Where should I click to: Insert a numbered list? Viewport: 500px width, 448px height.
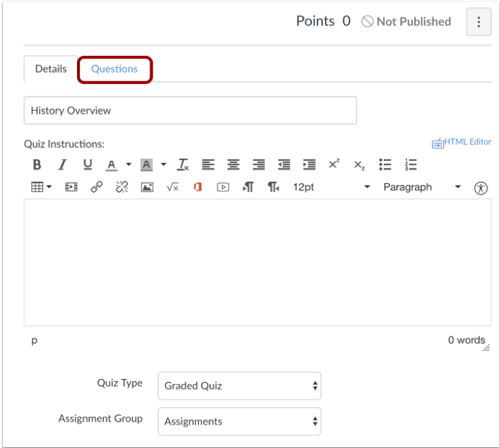pyautogui.click(x=411, y=165)
